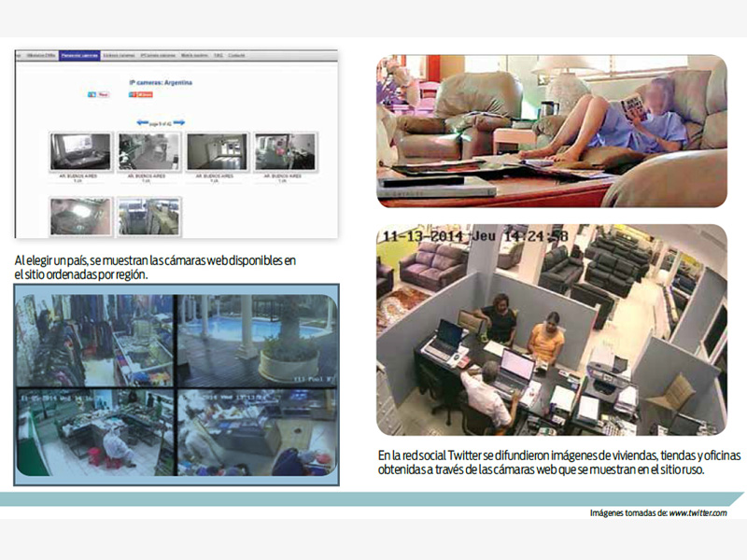The height and width of the screenshot is (560, 747).
Task: Select the FAQ menu item
Action: (217, 56)
